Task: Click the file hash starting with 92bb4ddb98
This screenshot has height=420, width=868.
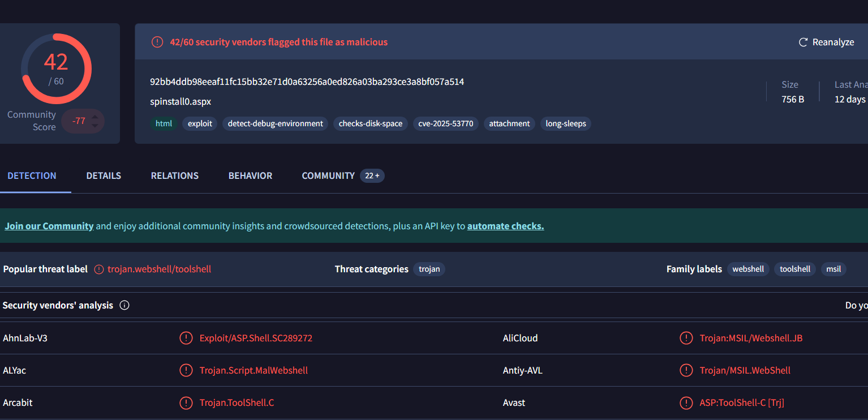Action: (307, 82)
